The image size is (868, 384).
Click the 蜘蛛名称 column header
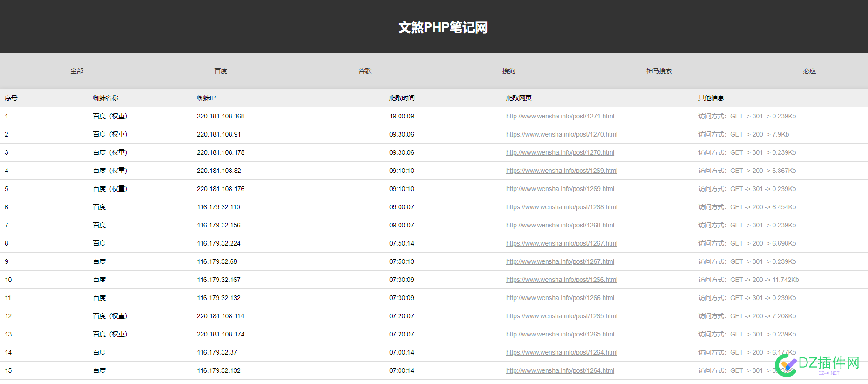pyautogui.click(x=106, y=98)
